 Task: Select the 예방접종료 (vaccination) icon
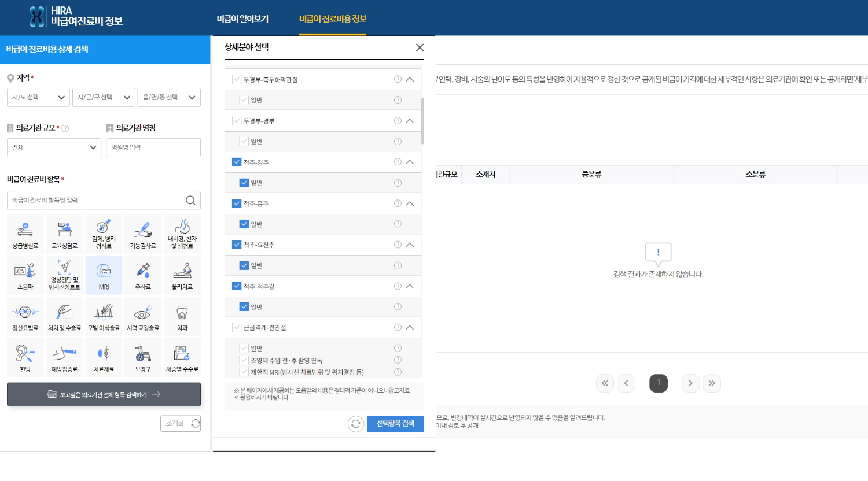coord(64,357)
